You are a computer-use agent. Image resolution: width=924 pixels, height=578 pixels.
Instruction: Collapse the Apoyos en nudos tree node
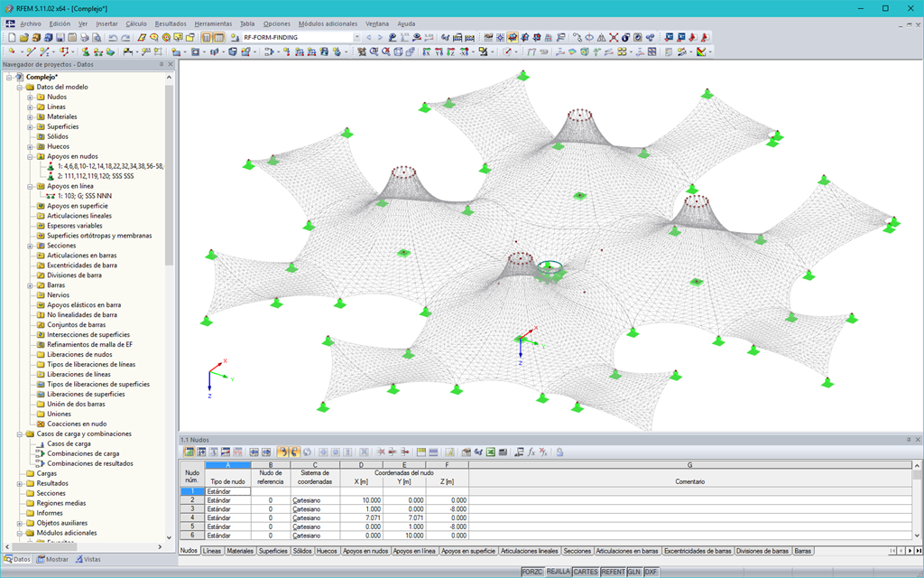click(30, 156)
